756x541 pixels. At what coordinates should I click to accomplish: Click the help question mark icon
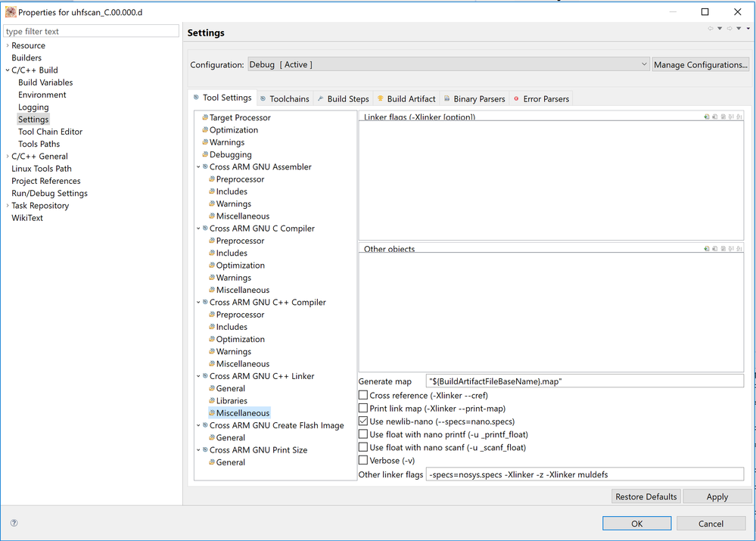point(14,523)
